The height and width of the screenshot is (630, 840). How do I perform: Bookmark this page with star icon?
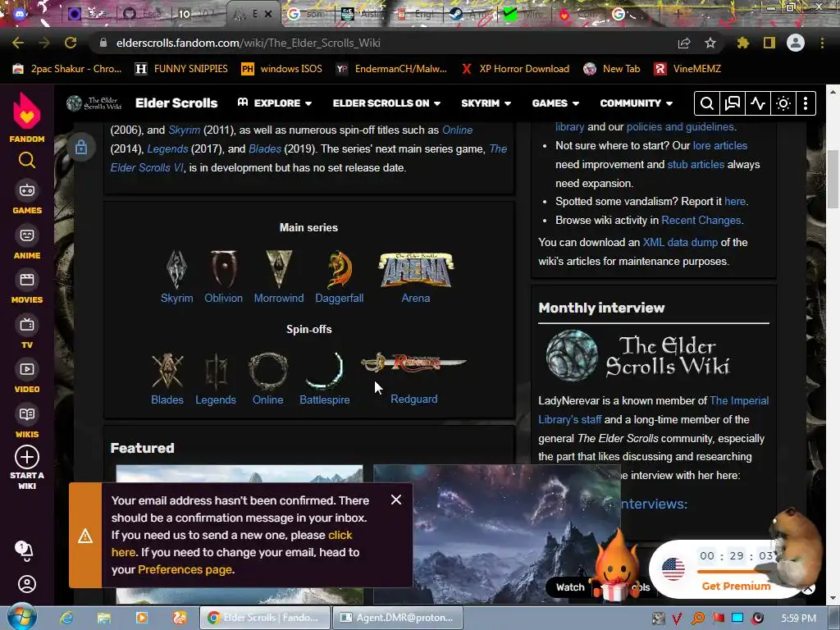pos(710,43)
